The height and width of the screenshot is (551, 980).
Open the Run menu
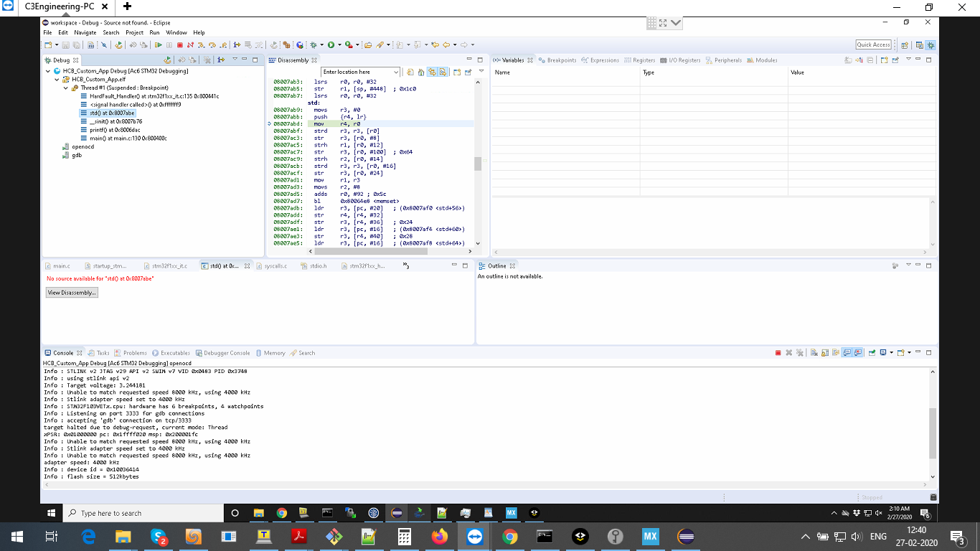pyautogui.click(x=154, y=32)
